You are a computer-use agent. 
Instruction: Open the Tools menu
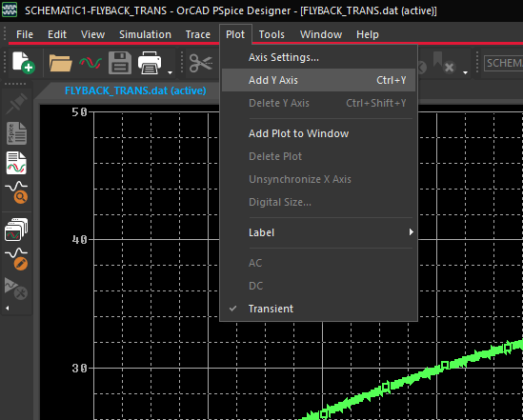coord(272,34)
